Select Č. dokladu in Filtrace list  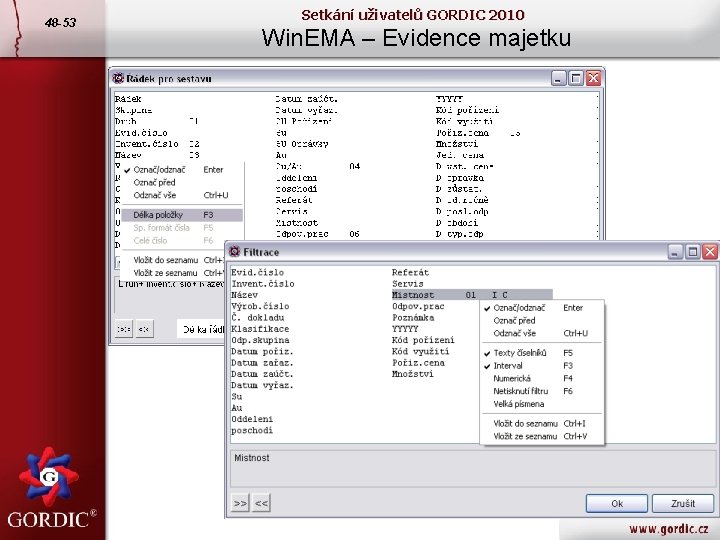coord(258,318)
